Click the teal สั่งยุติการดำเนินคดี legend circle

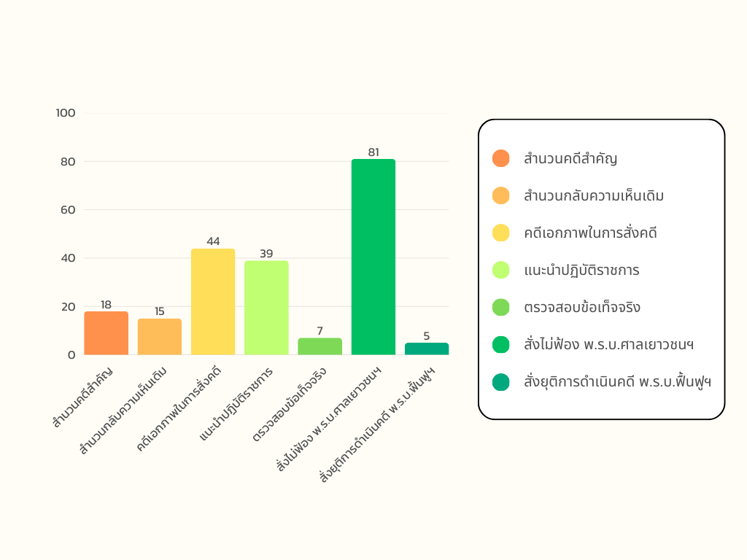(x=500, y=381)
